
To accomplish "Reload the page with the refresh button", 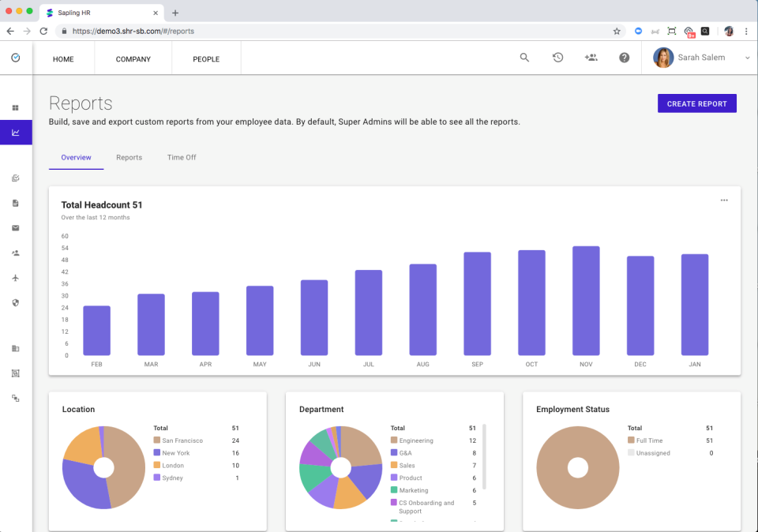I will (43, 31).
